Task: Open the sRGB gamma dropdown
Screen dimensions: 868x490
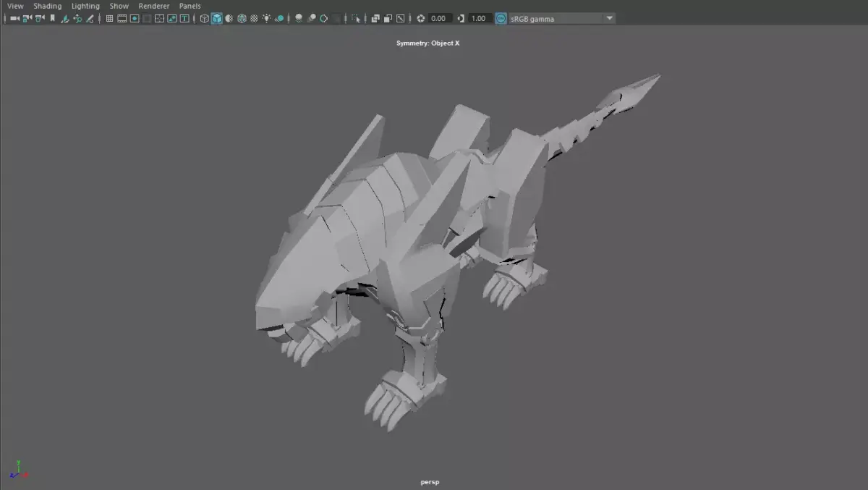Action: click(x=562, y=18)
